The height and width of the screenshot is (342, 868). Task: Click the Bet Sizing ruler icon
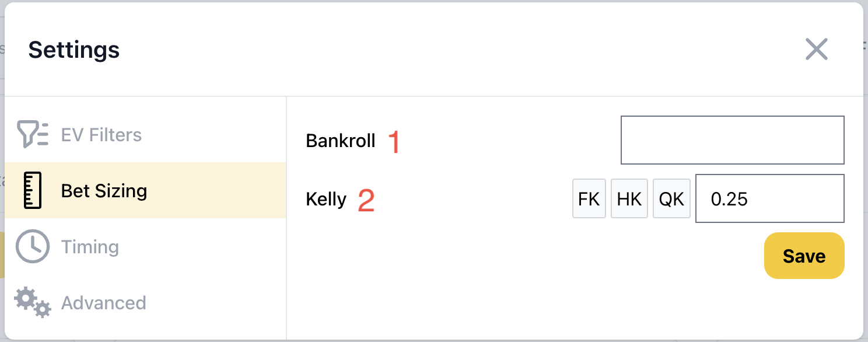33,190
